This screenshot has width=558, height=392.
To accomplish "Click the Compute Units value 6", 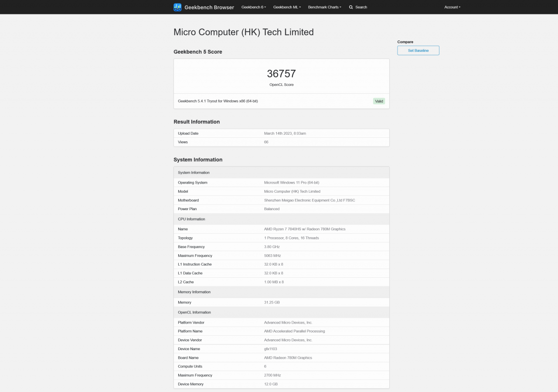I will click(265, 366).
